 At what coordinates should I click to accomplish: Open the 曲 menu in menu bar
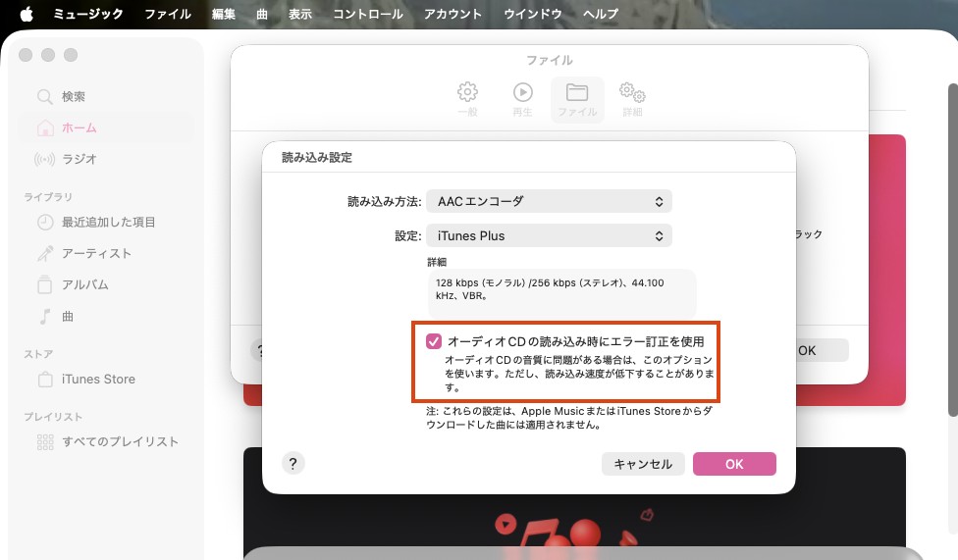tap(262, 14)
